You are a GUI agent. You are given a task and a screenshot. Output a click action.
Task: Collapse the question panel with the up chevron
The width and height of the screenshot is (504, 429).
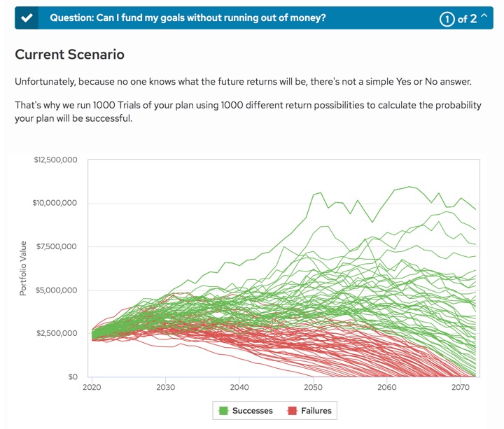click(483, 17)
